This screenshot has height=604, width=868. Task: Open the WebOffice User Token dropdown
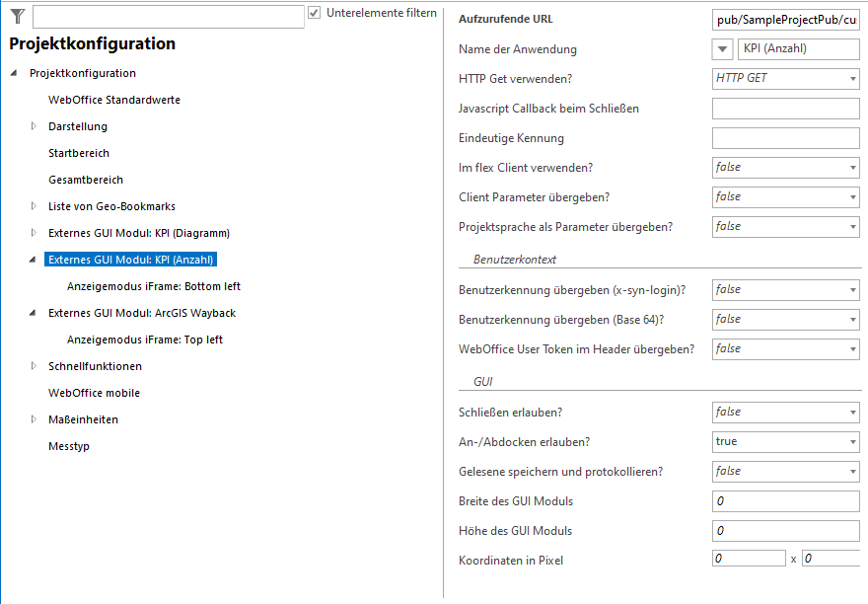click(x=850, y=348)
